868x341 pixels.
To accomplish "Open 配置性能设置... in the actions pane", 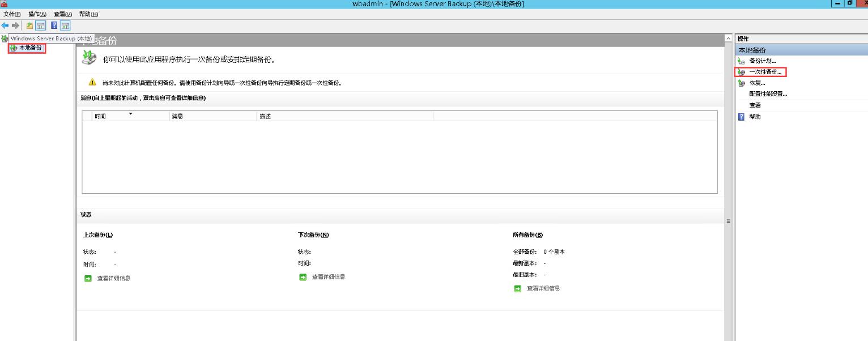I will pyautogui.click(x=768, y=94).
